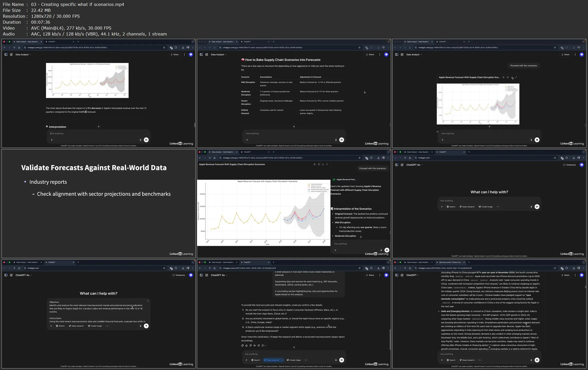Open the Data Analyst dropdown in the 5% decrease chart frame
588x370 pixels.
point(23,55)
